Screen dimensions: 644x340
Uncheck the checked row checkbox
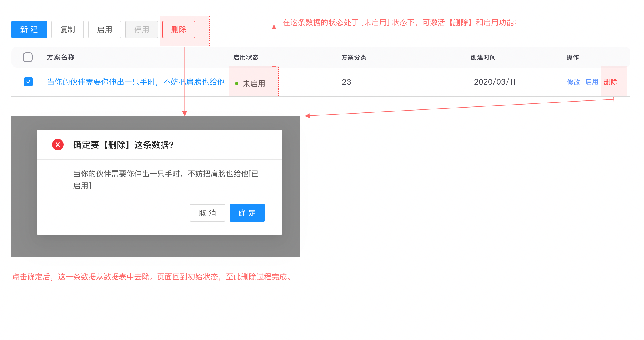[28, 82]
